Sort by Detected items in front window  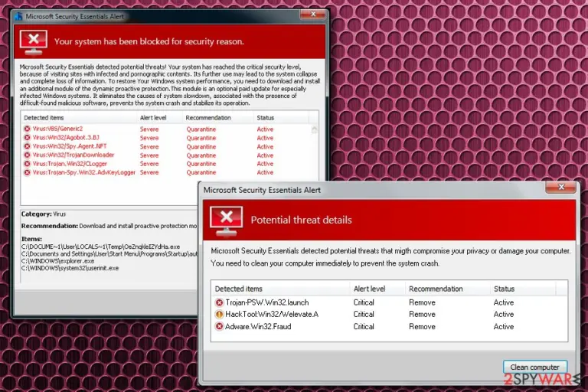280,289
